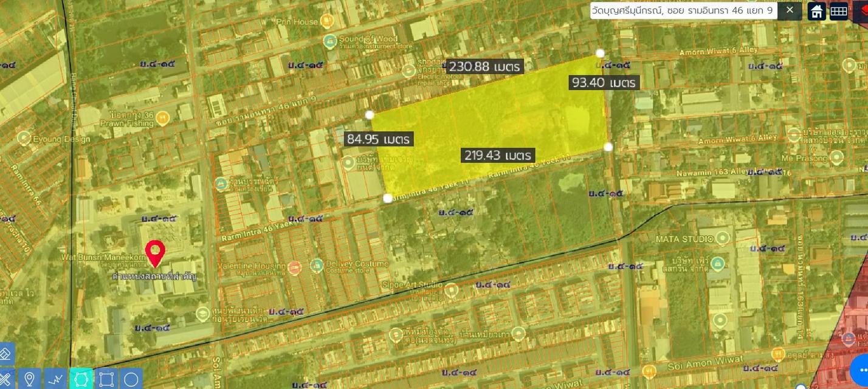Click the location search input field
The width and height of the screenshot is (868, 389).
click(x=683, y=10)
